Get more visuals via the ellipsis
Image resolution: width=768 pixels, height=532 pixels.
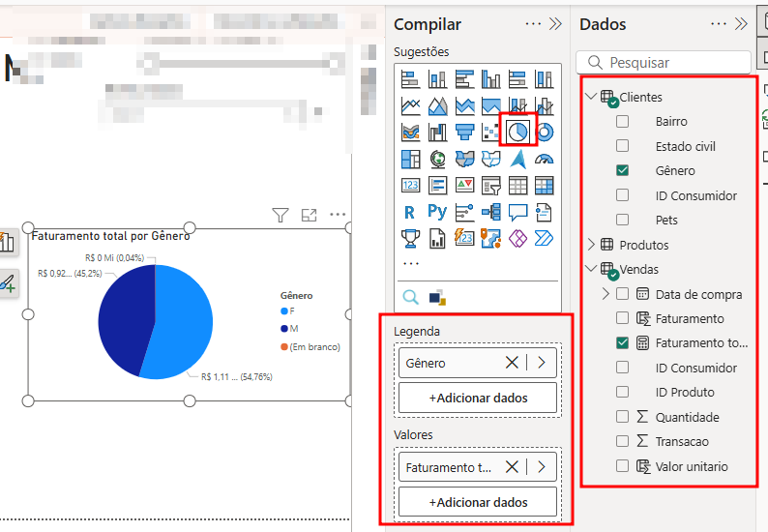[x=411, y=263]
